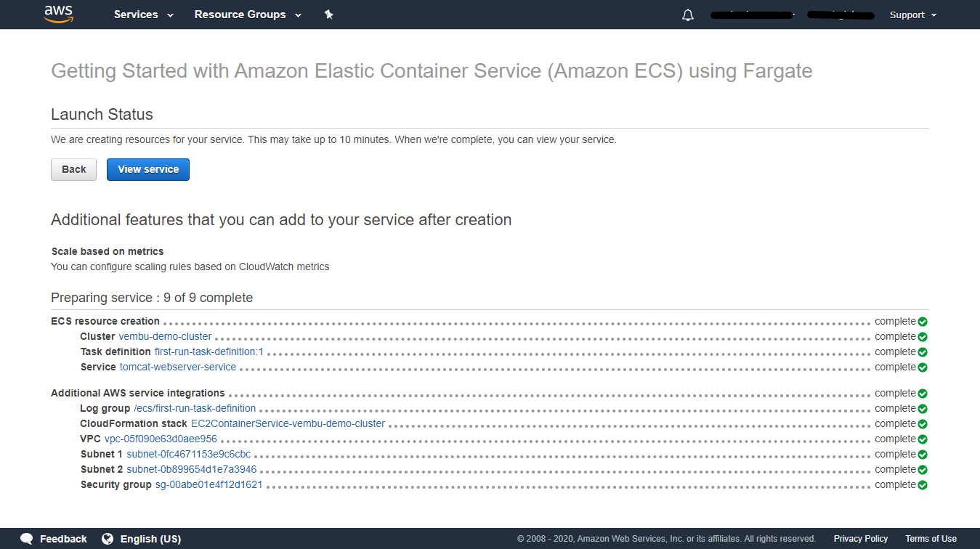Open the vembu-demo-cluster link
Image resolution: width=980 pixels, height=549 pixels.
165,336
